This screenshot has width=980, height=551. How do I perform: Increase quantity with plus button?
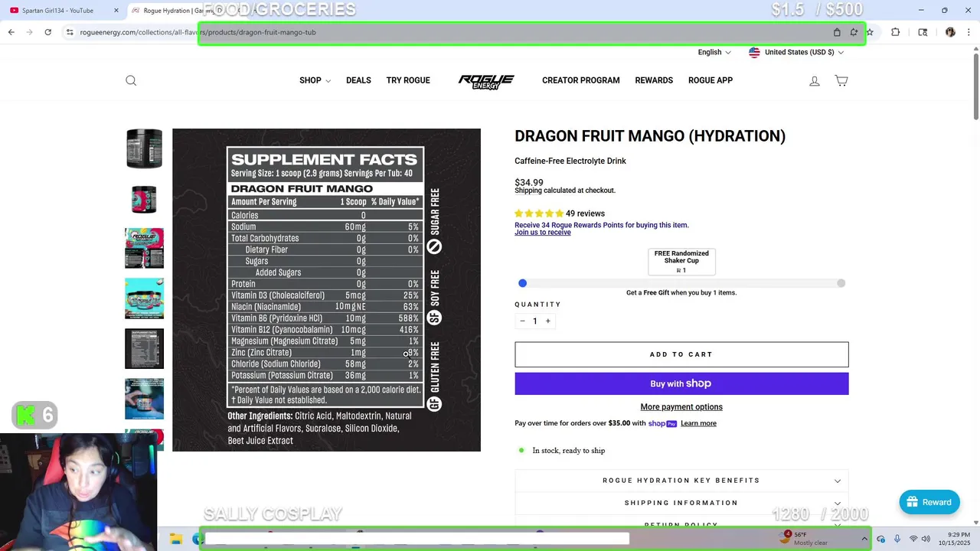(x=547, y=321)
